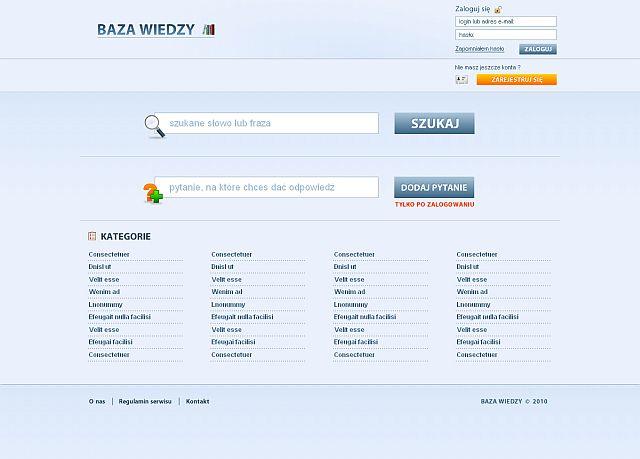640x459 pixels.
Task: Click the ZALOGUJ login button
Action: pyautogui.click(x=537, y=48)
